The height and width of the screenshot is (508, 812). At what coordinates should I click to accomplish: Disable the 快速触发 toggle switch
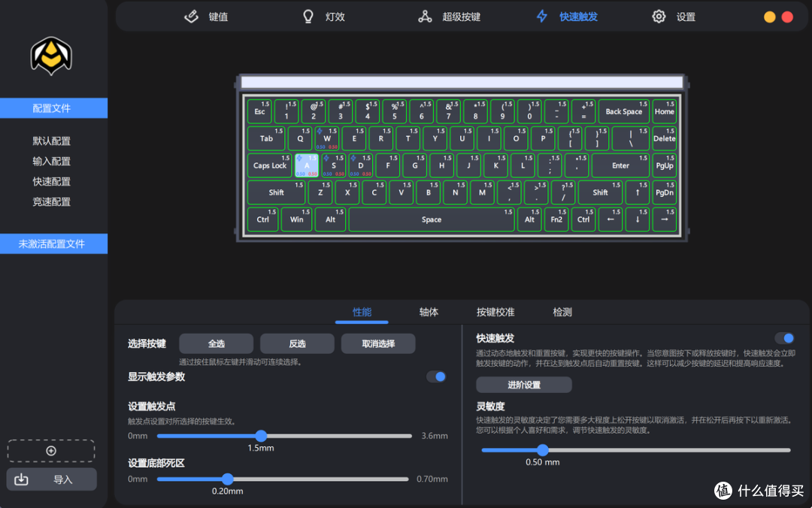(x=784, y=338)
